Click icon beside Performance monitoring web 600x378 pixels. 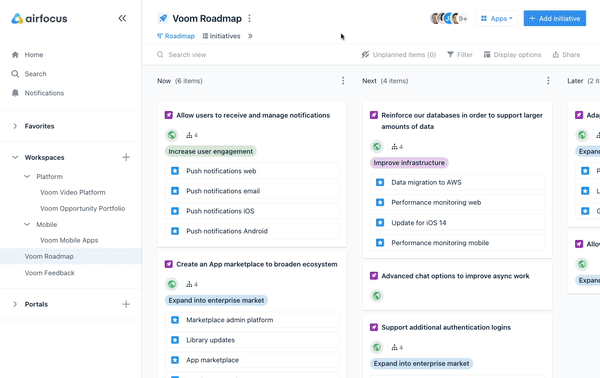click(380, 202)
